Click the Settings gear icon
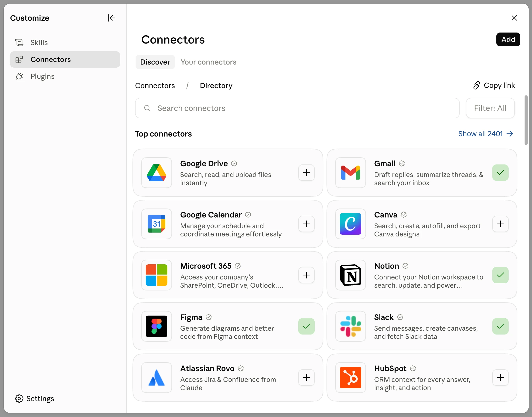The height and width of the screenshot is (417, 532). (x=19, y=399)
